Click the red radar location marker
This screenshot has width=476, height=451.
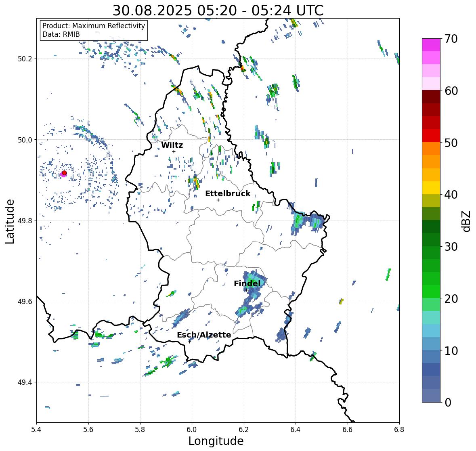pyautogui.click(x=64, y=173)
